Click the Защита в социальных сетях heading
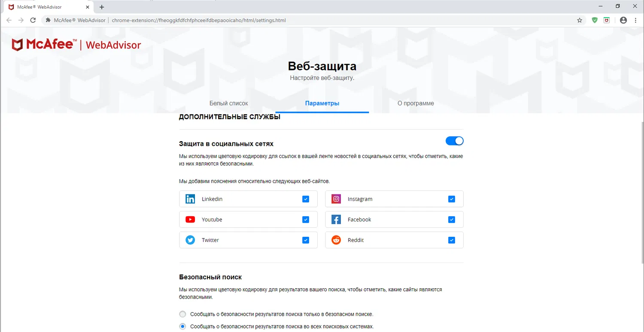 coord(226,144)
